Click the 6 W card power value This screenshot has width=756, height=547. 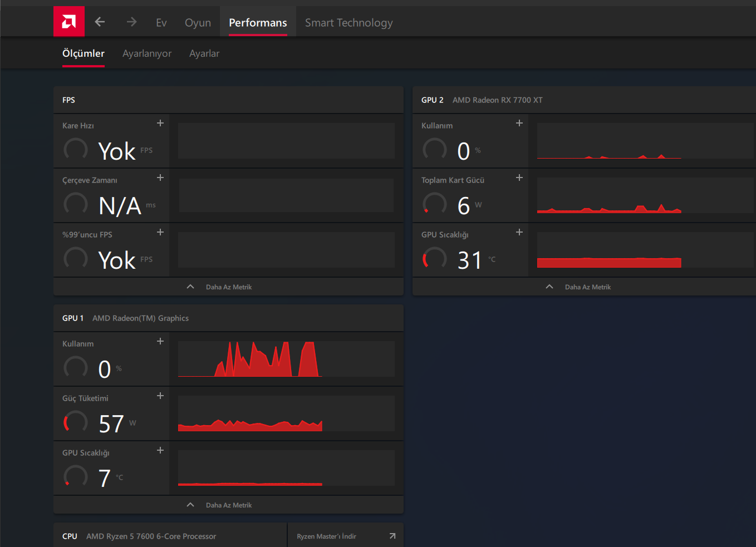point(464,206)
